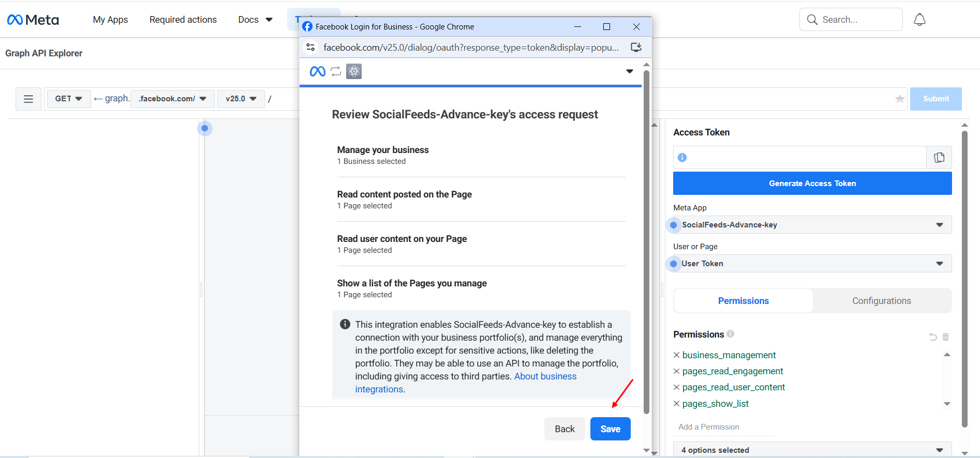Image resolution: width=980 pixels, height=458 pixels.
Task: Click the Save button in dialog
Action: [610, 429]
